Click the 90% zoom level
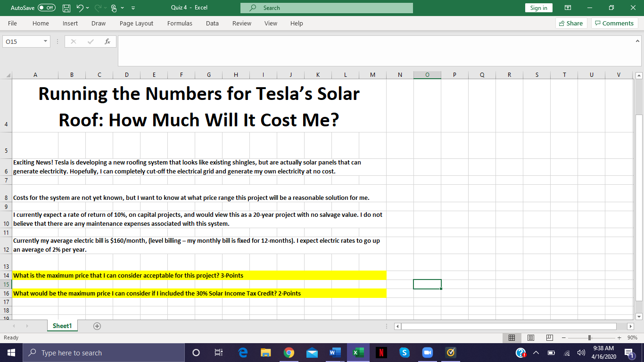Image resolution: width=644 pixels, height=362 pixels. [x=632, y=338]
